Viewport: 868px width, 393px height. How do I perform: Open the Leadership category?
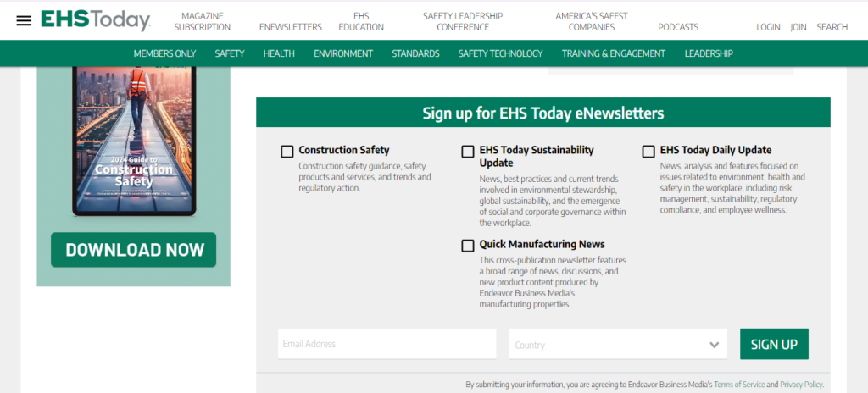coord(709,53)
